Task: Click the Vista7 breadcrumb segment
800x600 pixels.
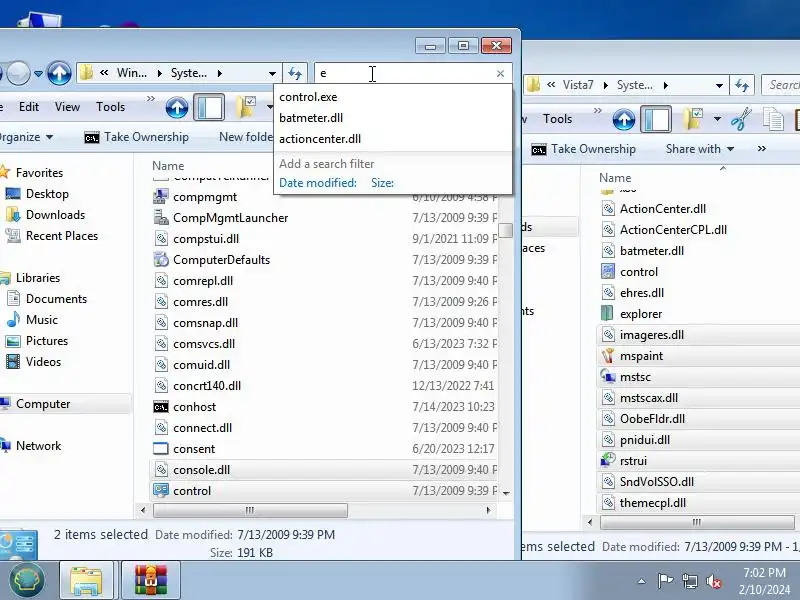Action: pos(578,85)
